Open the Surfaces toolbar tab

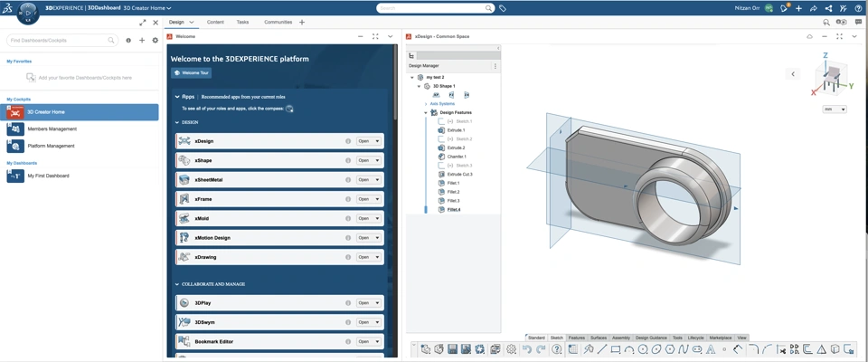[599, 338]
